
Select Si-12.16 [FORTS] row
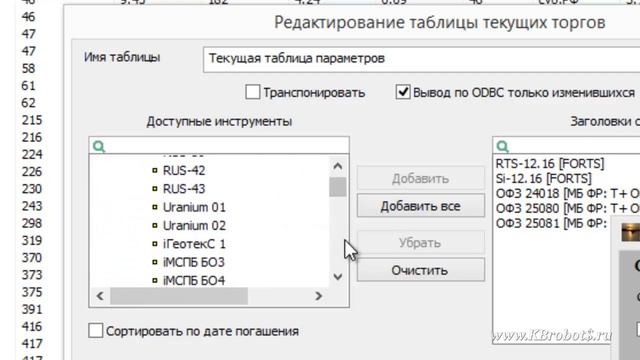(543, 178)
